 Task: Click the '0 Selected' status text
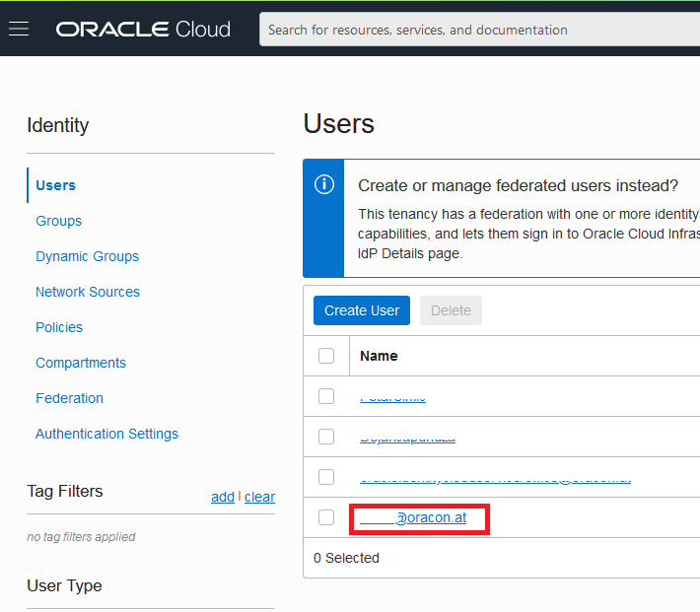(x=346, y=558)
